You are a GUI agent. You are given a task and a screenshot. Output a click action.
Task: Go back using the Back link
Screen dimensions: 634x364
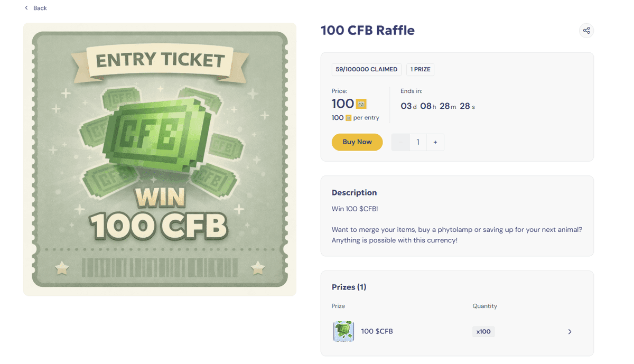40,8
